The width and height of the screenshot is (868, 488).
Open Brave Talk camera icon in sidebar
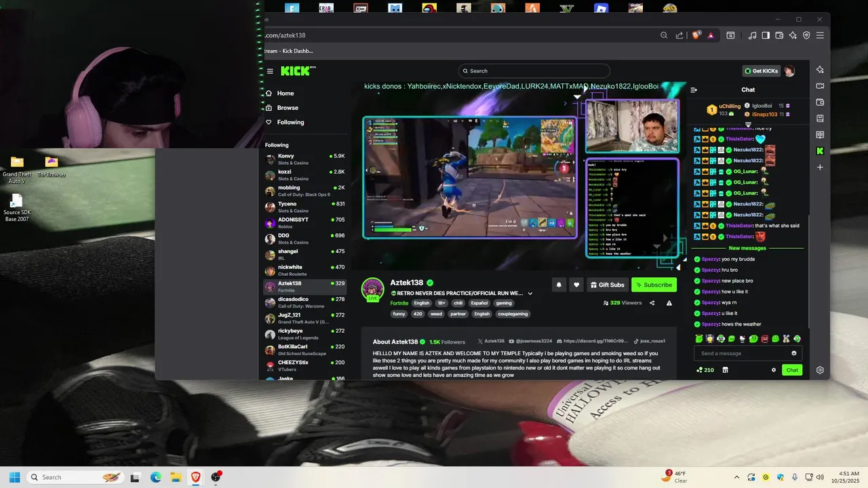click(820, 86)
